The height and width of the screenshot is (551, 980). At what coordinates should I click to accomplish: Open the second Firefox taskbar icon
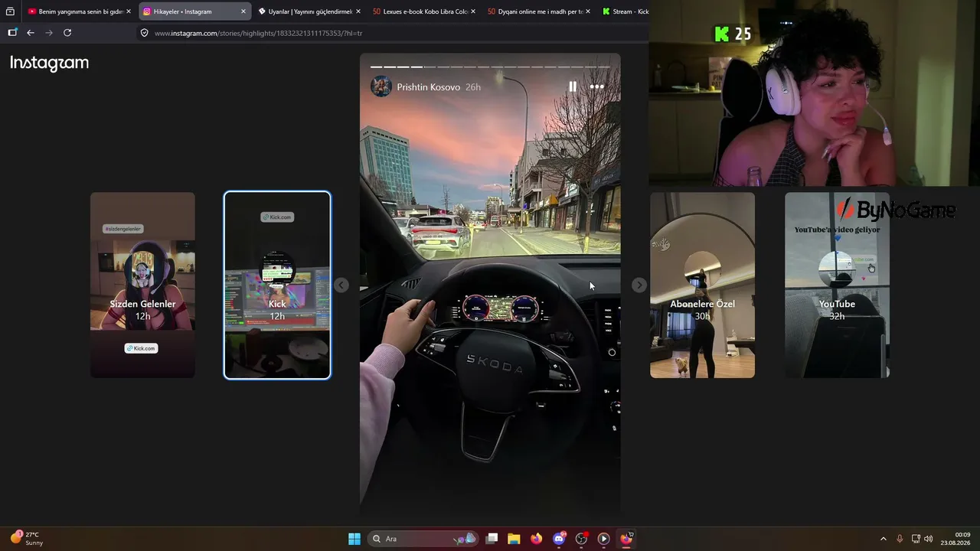[626, 539]
